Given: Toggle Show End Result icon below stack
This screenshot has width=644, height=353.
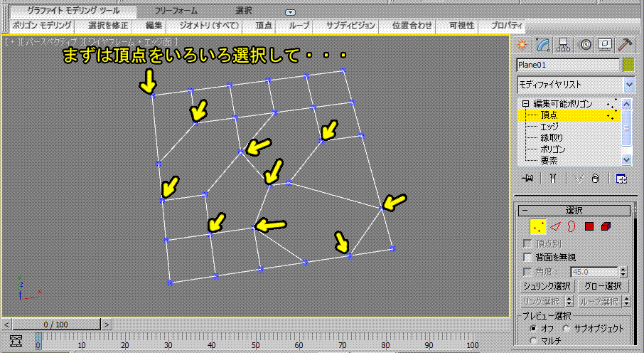Looking at the screenshot, I should (553, 178).
